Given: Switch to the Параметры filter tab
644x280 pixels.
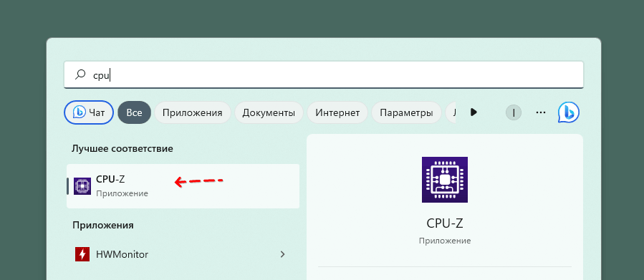Looking at the screenshot, I should (406, 112).
